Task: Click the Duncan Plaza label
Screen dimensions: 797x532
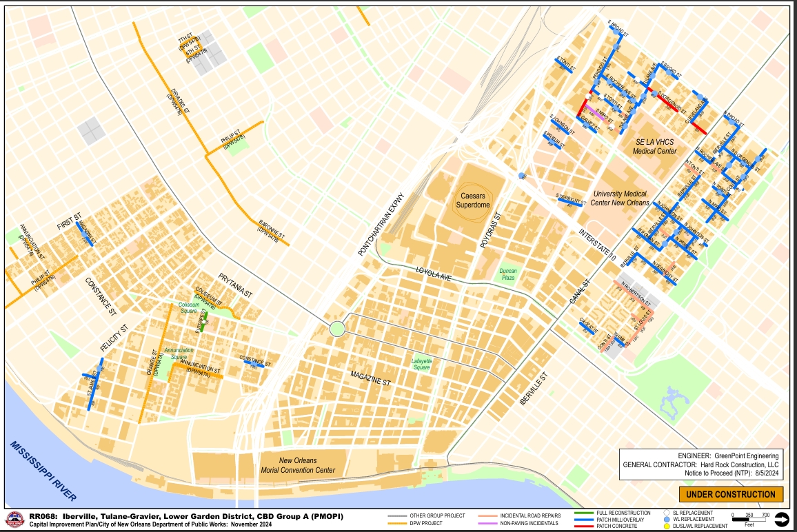Action: 508,274
